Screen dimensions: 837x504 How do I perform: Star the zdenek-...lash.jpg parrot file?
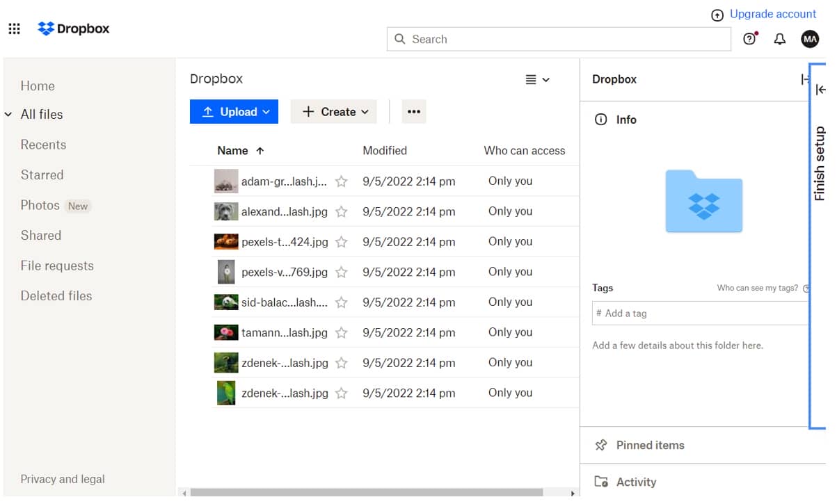pos(342,393)
